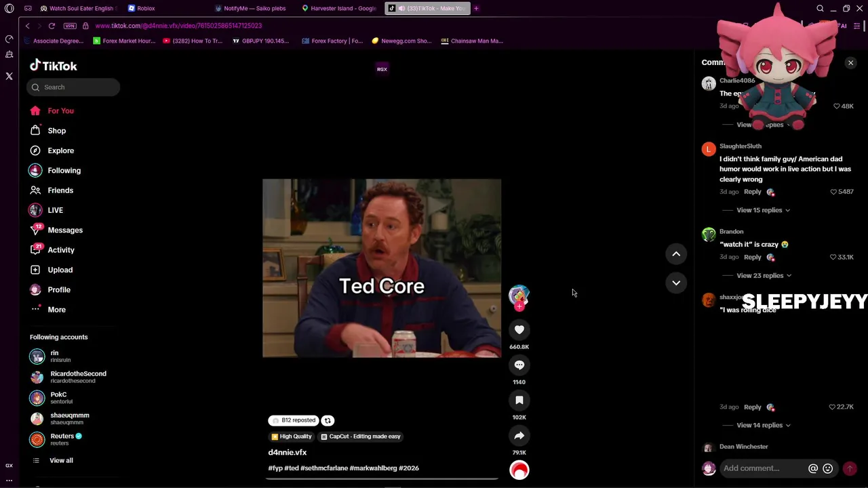Open the Shop page

[x=56, y=131]
